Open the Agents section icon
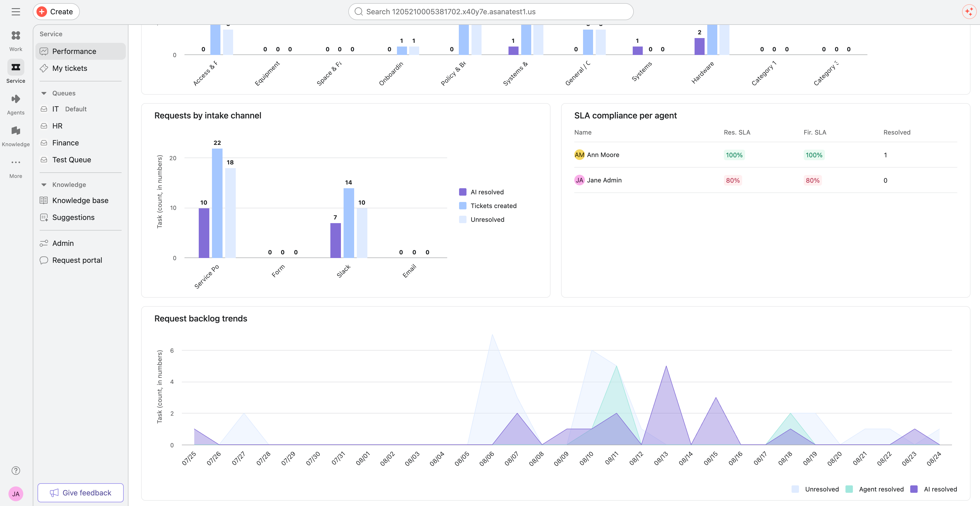Viewport: 980px width, 506px height. click(16, 99)
